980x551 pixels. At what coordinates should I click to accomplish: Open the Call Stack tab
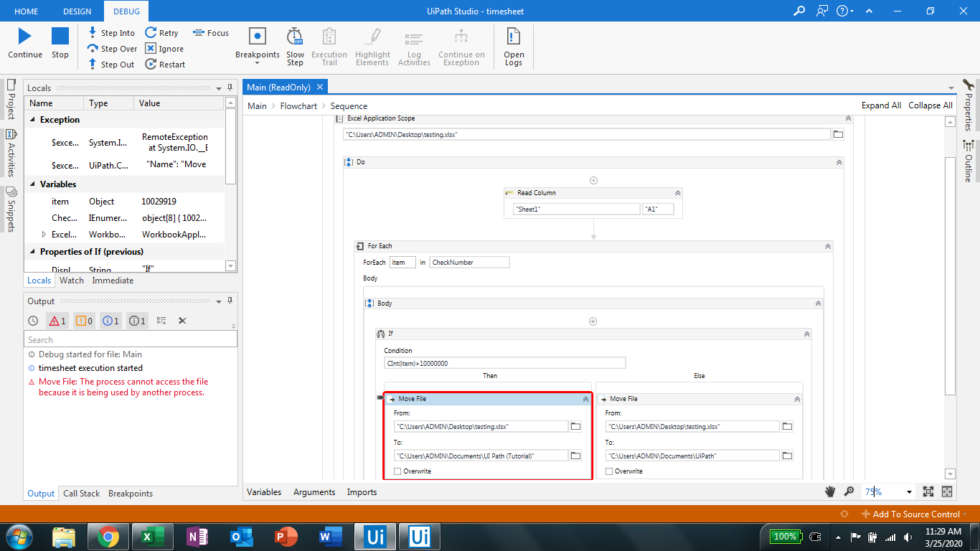coord(81,493)
